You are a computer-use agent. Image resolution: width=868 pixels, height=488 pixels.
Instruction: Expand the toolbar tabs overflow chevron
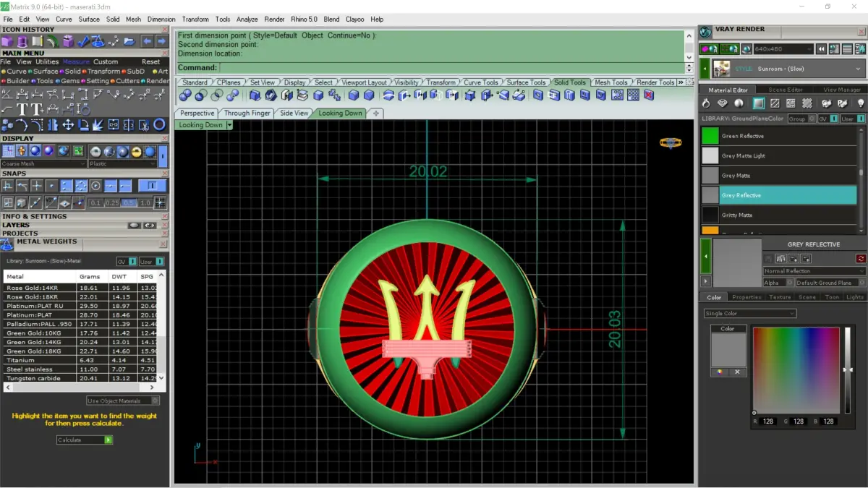[x=681, y=82]
